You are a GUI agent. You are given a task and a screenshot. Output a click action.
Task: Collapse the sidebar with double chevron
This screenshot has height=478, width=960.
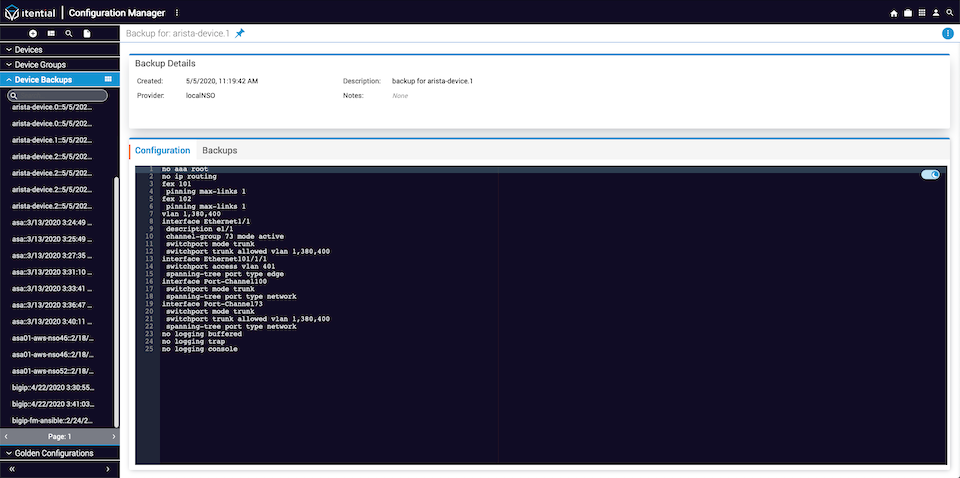[x=12, y=469]
